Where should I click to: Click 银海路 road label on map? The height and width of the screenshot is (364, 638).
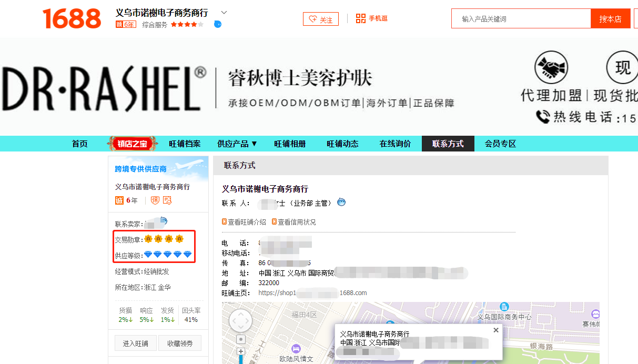click(x=541, y=347)
